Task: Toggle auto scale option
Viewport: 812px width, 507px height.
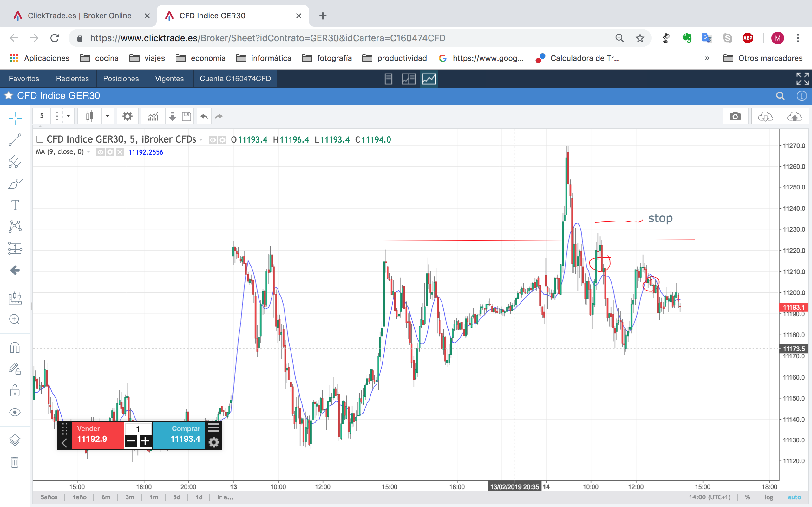Action: tap(794, 497)
